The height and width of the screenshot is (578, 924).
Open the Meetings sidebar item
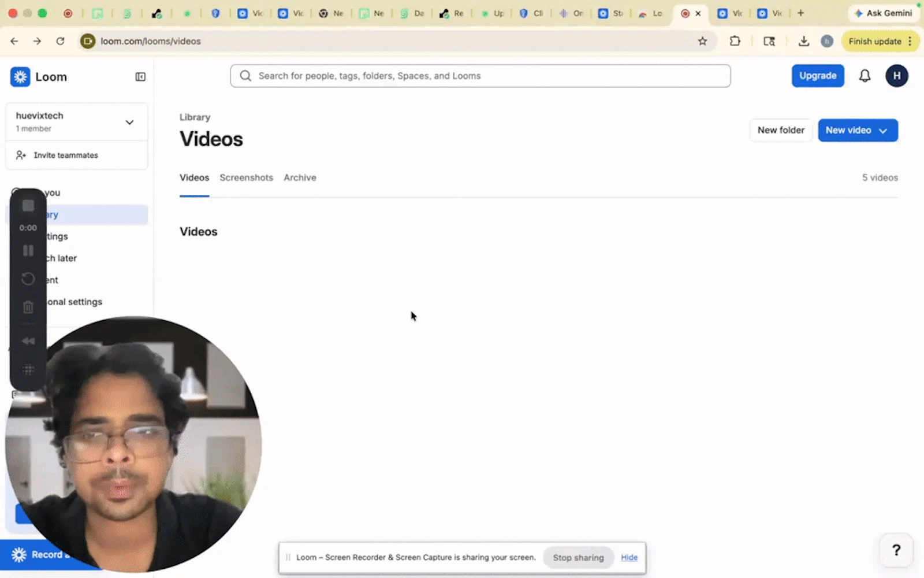[x=77, y=236]
